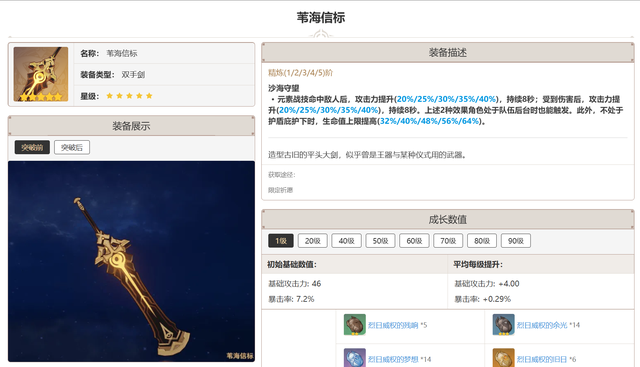Click the 32%/40%/48%/56%/64% HP values
The width and height of the screenshot is (640, 367).
(x=429, y=121)
